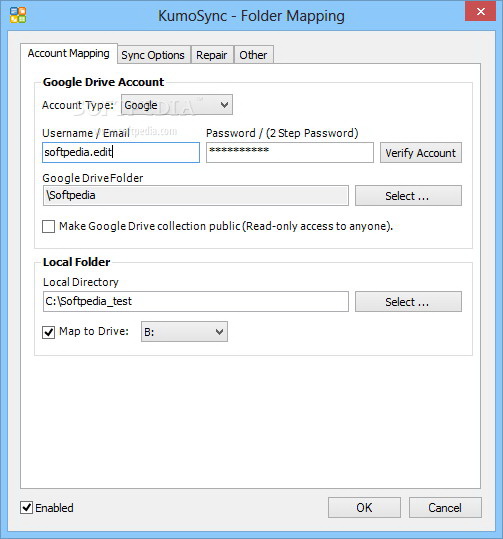Open the Repair tab
The height and width of the screenshot is (539, 503).
212,55
